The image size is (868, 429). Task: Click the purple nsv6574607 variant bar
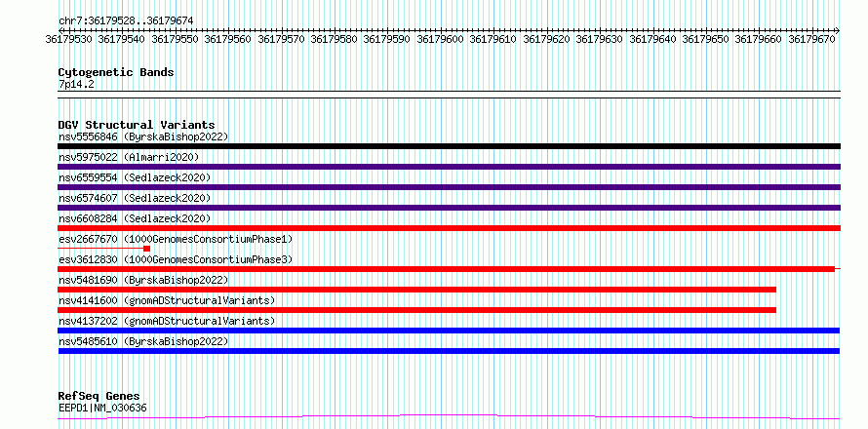coord(449,208)
